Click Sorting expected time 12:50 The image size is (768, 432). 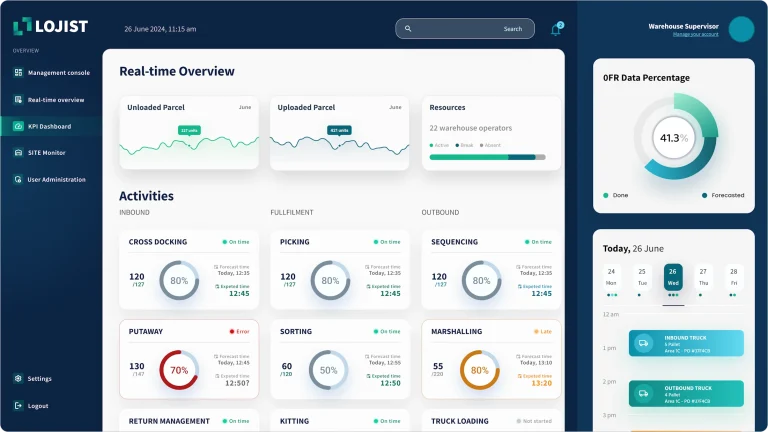(x=390, y=383)
